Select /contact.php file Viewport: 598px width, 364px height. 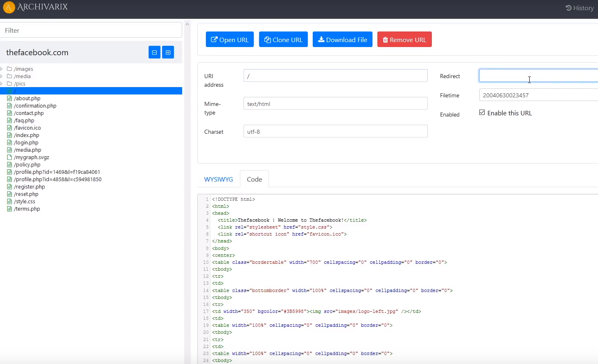coord(29,113)
